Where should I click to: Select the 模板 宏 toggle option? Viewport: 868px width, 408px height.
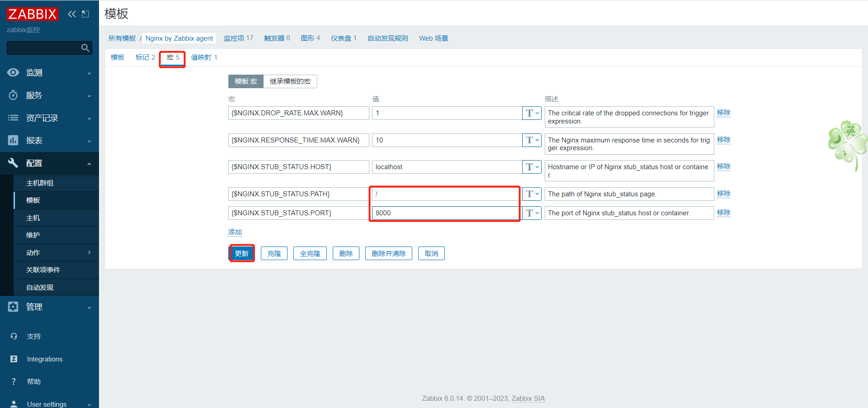[x=246, y=81]
